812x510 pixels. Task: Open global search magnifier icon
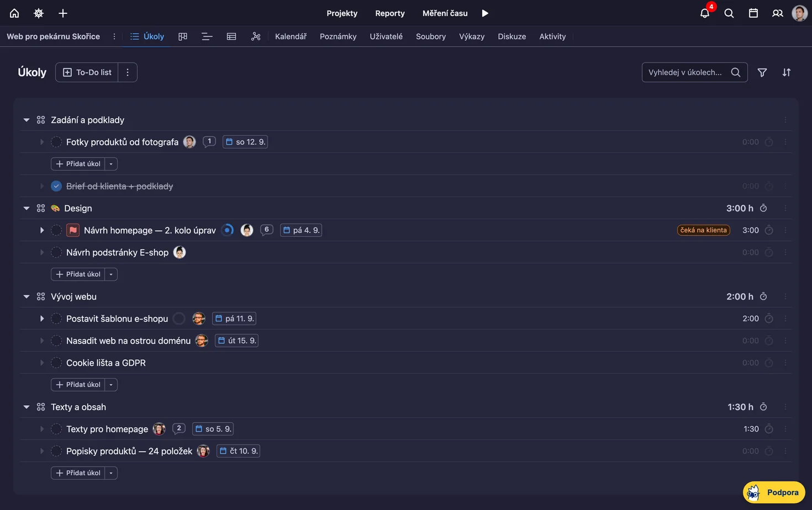pos(729,13)
